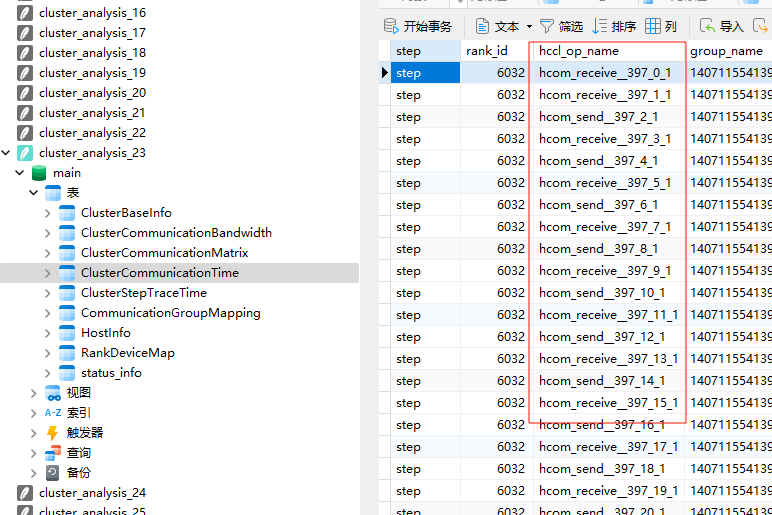Viewport: 772px width, 515px height.
Task: Select the ClusterStepTraceTime tree item
Action: tap(144, 293)
